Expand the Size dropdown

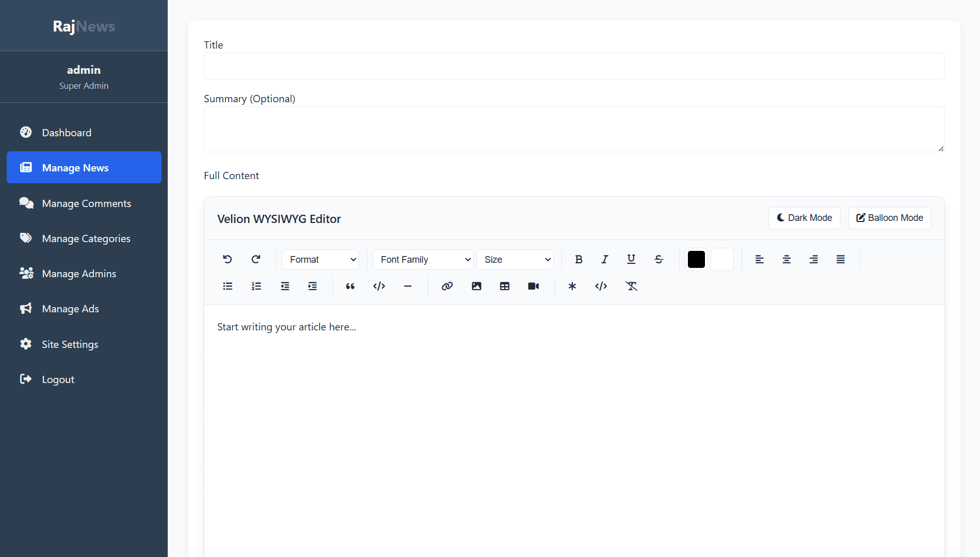515,259
